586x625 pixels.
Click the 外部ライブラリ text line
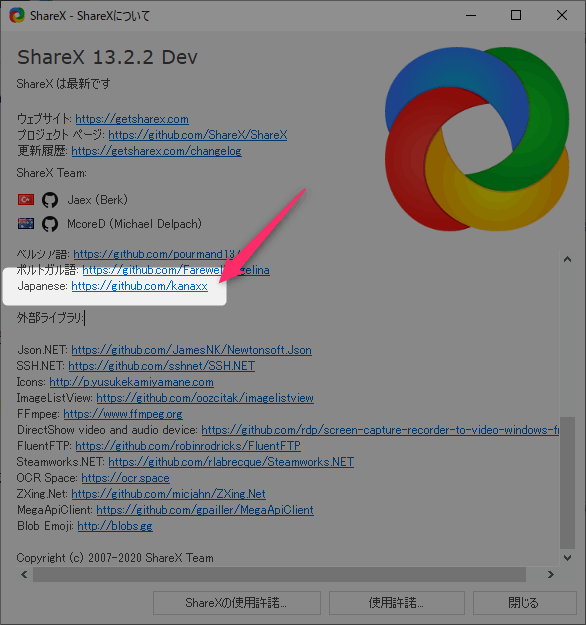pos(50,318)
